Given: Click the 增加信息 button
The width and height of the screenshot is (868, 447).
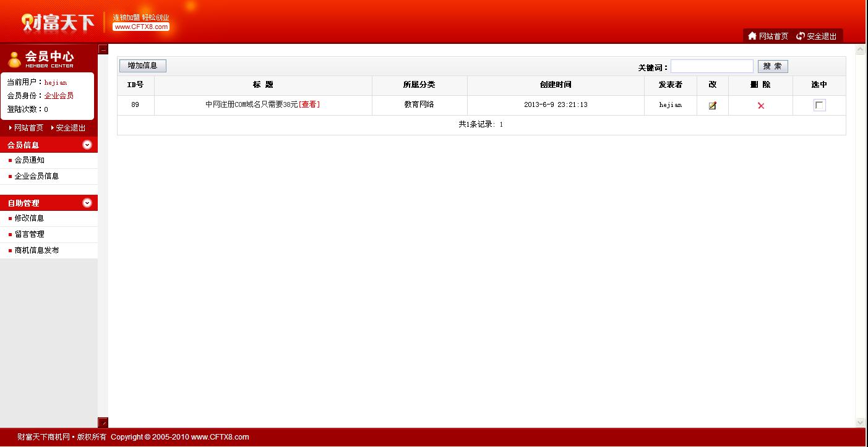Looking at the screenshot, I should click(142, 65).
